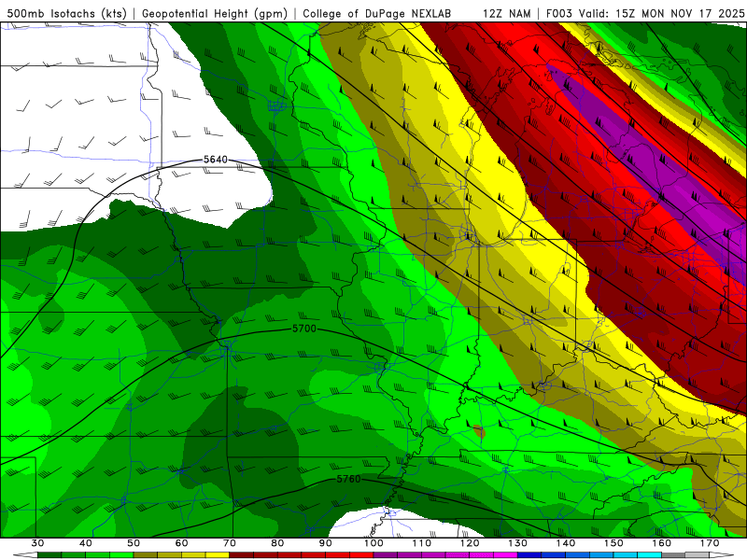Click the 60 value on the color scale
747x560 pixels.
[181, 543]
